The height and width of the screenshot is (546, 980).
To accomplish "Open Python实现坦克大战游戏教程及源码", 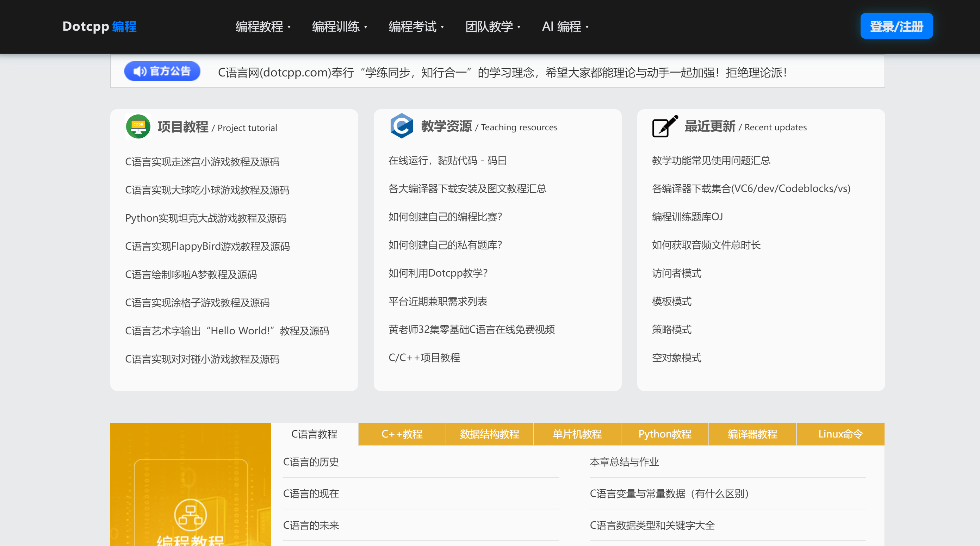I will click(206, 218).
